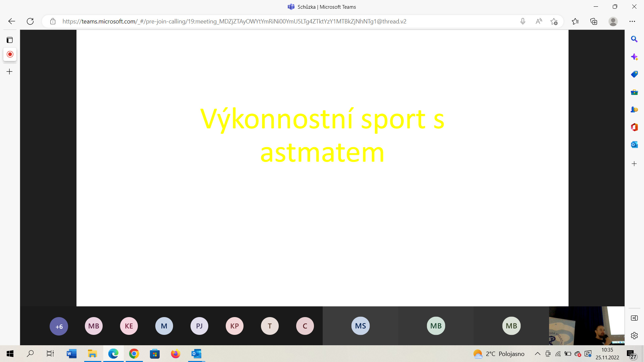The height and width of the screenshot is (362, 644).
Task: Open a new vertical tab
Action: coord(10,71)
